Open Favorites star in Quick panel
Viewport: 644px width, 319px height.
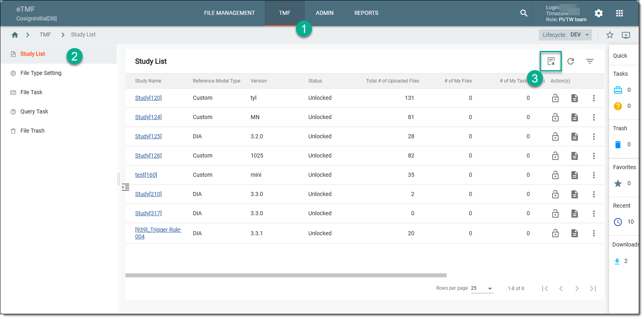coord(618,184)
